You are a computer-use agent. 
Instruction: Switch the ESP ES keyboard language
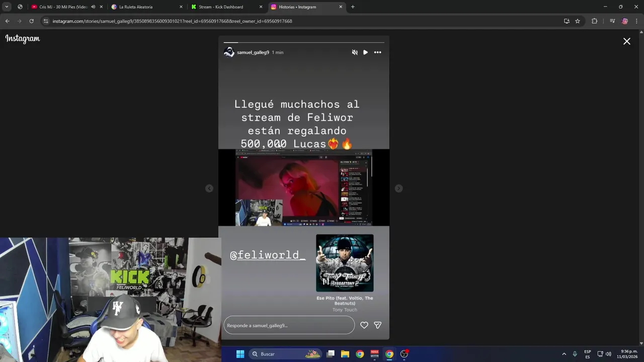[588, 354]
